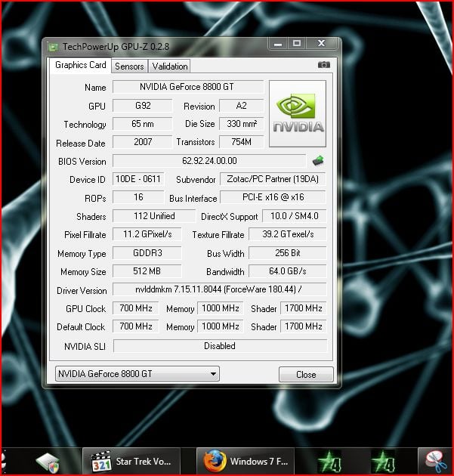
Task: Click the Default Clock value 700 MHz
Action: click(136, 326)
